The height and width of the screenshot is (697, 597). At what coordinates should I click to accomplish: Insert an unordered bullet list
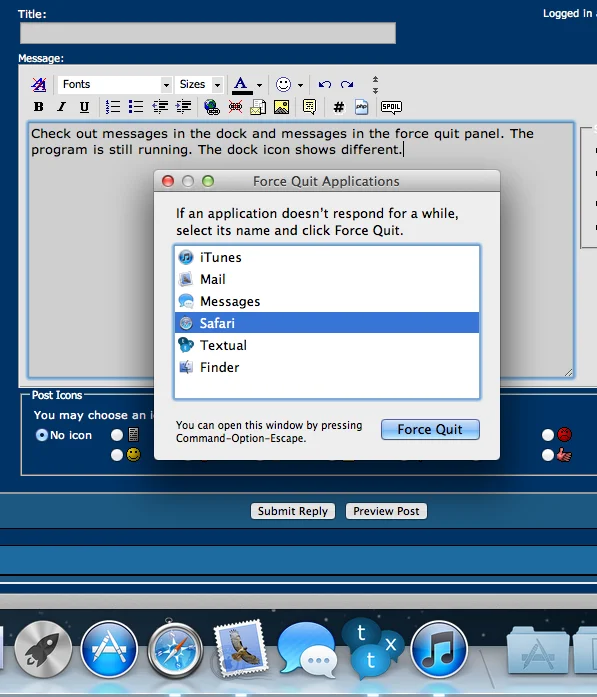click(x=136, y=107)
